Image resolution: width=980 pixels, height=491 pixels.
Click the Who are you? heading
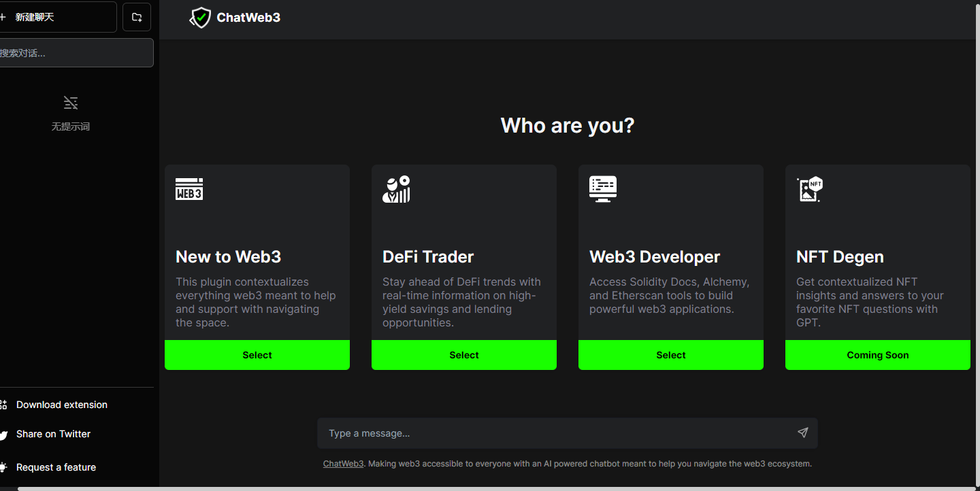(x=568, y=125)
